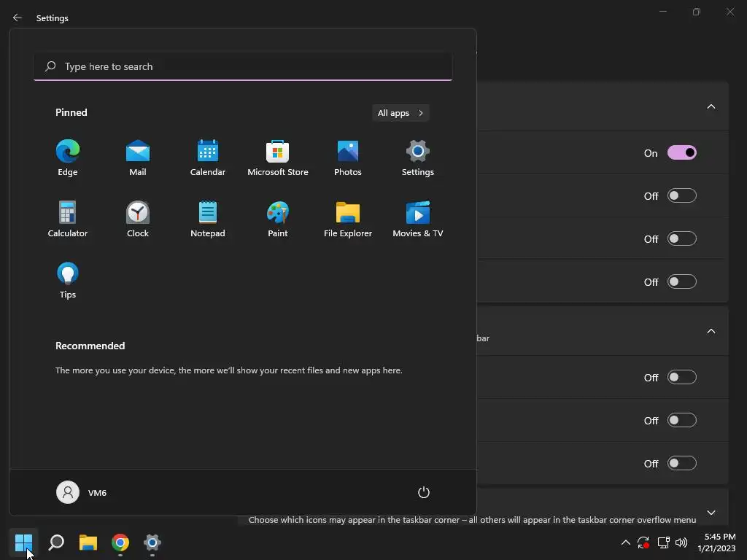This screenshot has height=560, width=747.
Task: Open the volume control in system tray
Action: pyautogui.click(x=682, y=542)
